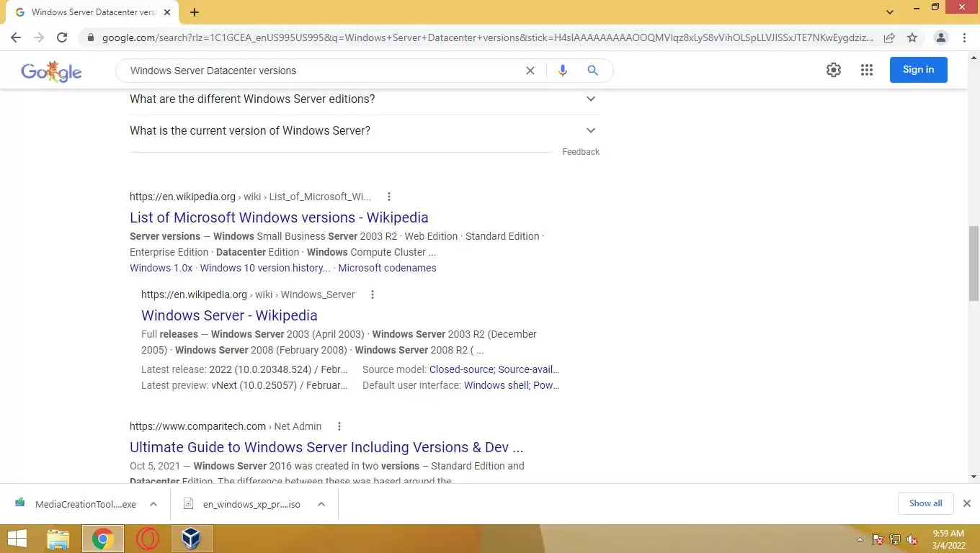
Task: Go back using the browser back arrow
Action: [x=16, y=37]
